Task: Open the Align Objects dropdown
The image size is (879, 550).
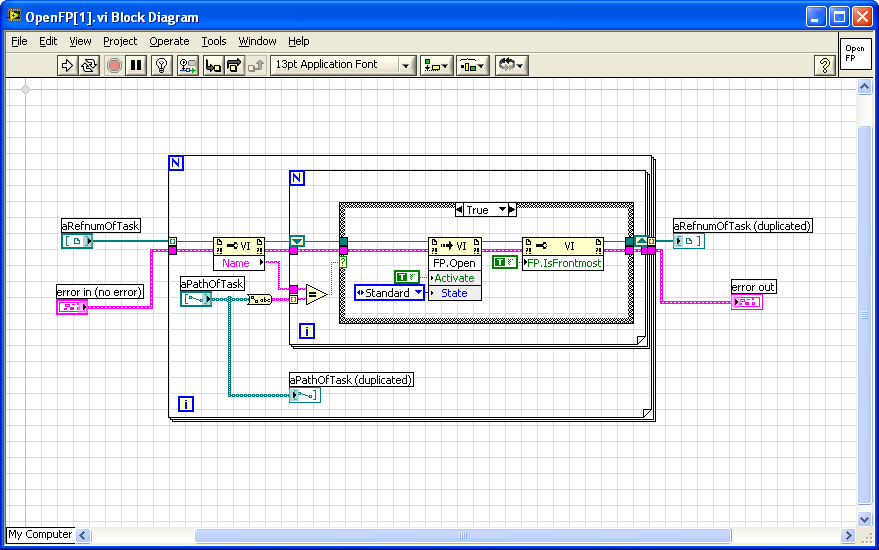Action: click(x=435, y=65)
